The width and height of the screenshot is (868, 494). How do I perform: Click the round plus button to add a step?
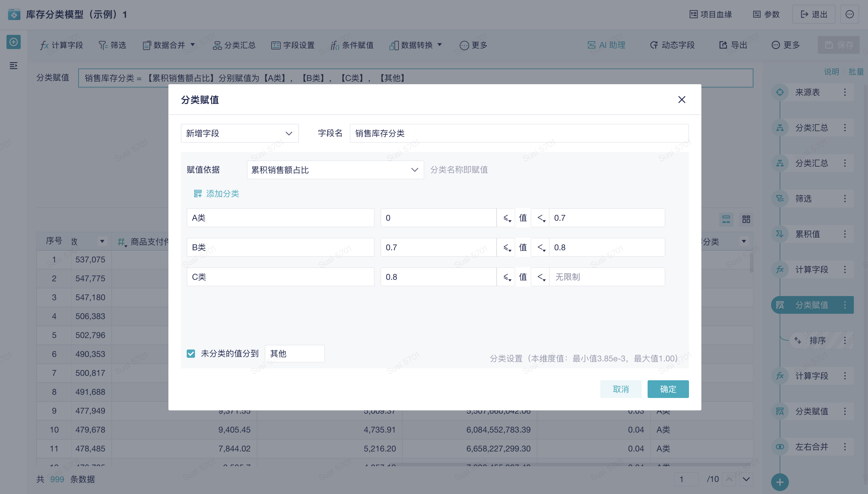(779, 482)
